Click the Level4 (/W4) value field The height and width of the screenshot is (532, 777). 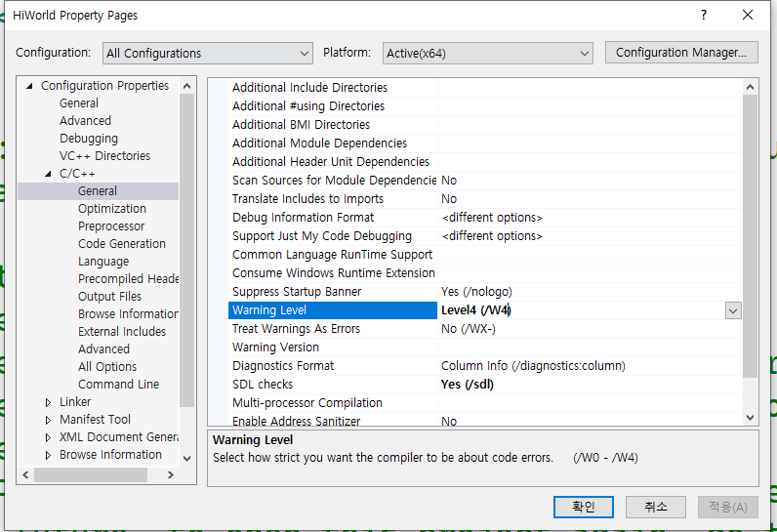tap(582, 310)
